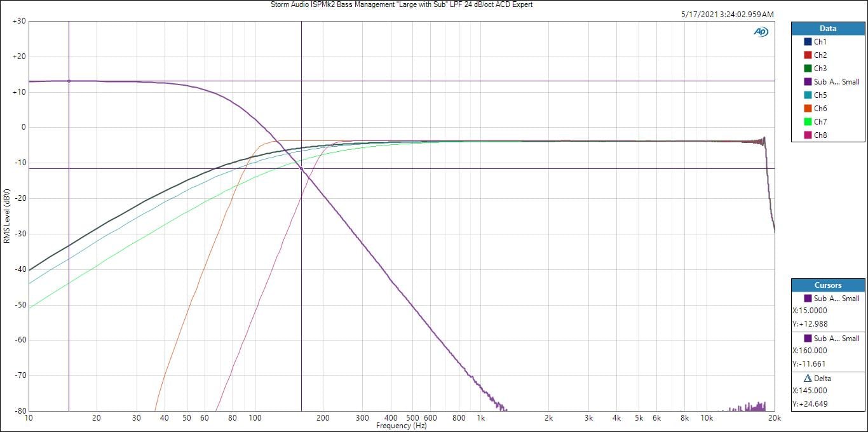Click the Cursors panel header
The image size is (868, 432).
click(x=828, y=285)
